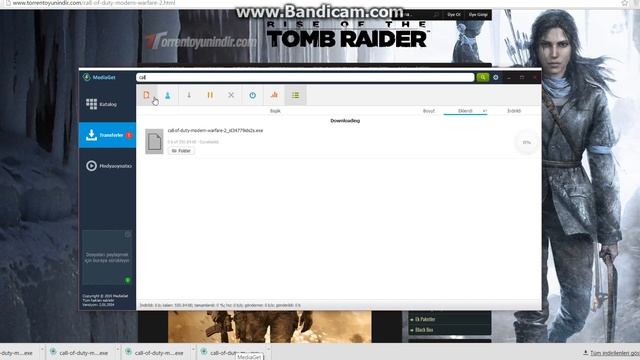Click the Torrentoyunindir.com site logo
The height and width of the screenshot is (360, 640).
[x=201, y=41]
